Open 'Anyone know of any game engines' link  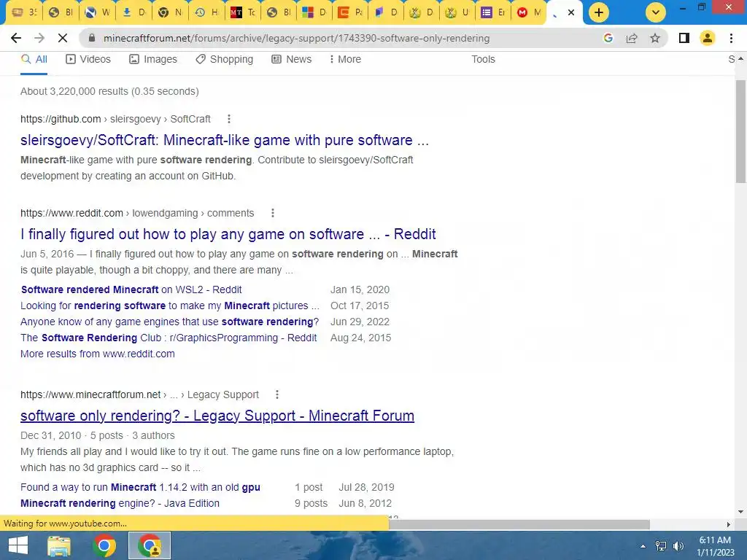click(169, 322)
